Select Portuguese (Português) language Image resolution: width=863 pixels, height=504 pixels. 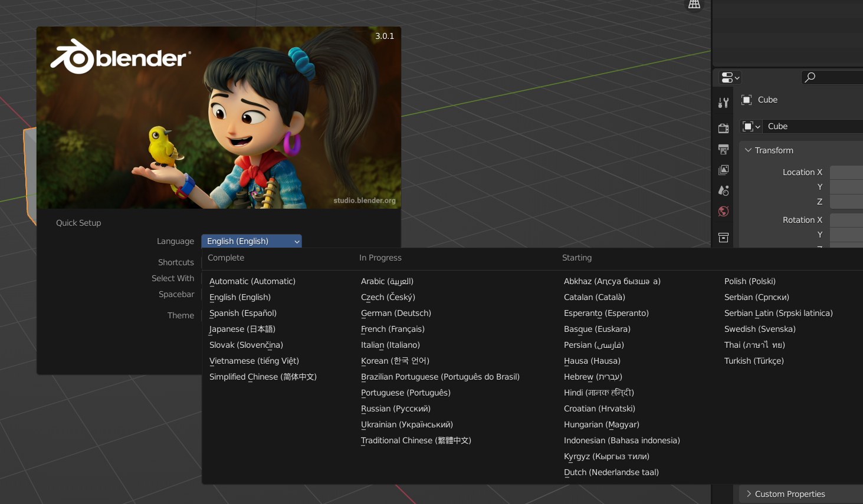(x=406, y=393)
